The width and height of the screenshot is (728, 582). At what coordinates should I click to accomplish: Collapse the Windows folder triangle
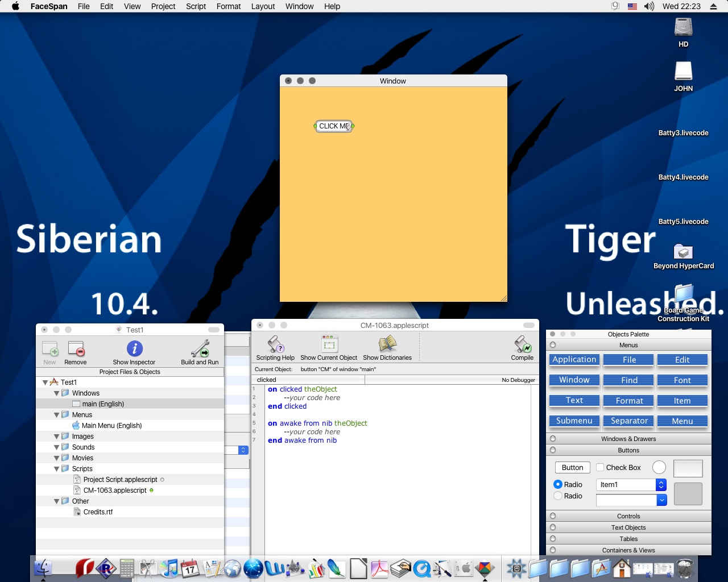(56, 393)
